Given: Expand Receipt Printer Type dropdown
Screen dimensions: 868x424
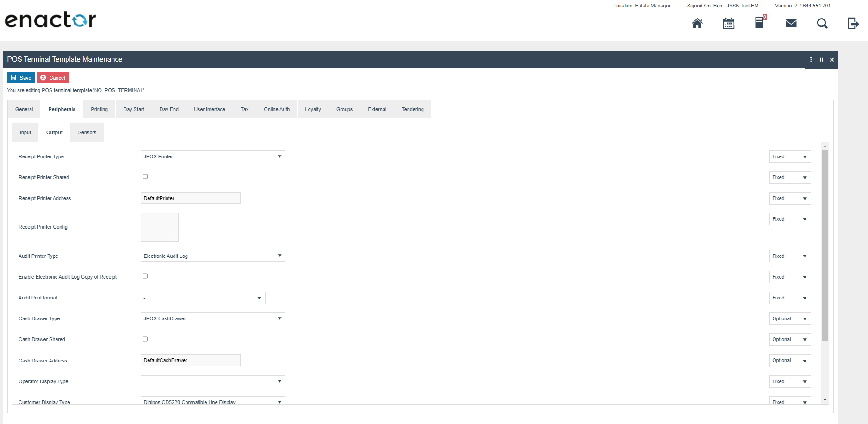Looking at the screenshot, I should click(213, 156).
